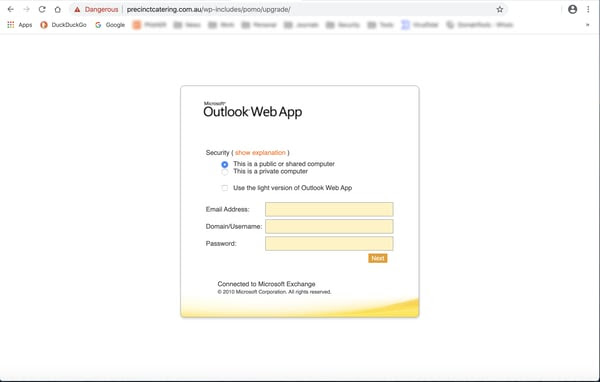Open the DuckDuckGo bookmark
Image resolution: width=600 pixels, height=382 pixels.
click(x=64, y=25)
